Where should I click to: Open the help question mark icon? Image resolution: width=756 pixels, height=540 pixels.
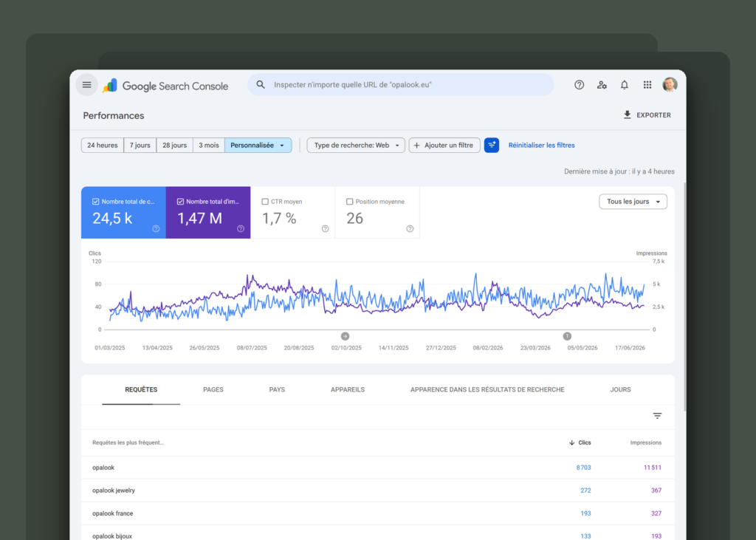tap(579, 85)
